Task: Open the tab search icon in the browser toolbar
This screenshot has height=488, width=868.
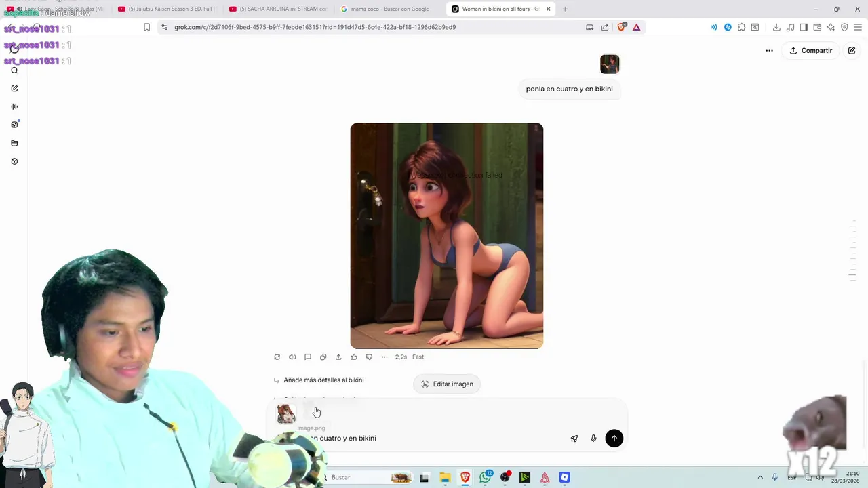Action: click(755, 27)
